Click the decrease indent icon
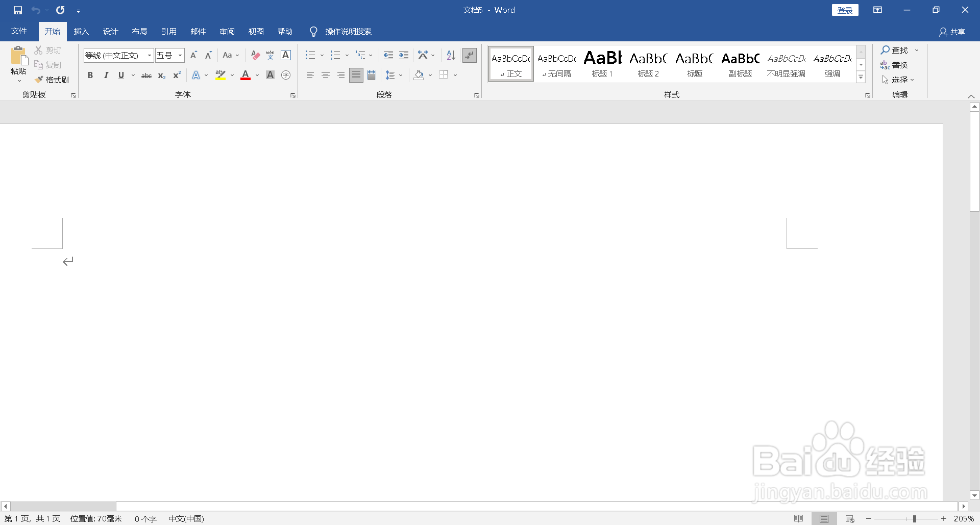The width and height of the screenshot is (980, 525). coord(388,55)
